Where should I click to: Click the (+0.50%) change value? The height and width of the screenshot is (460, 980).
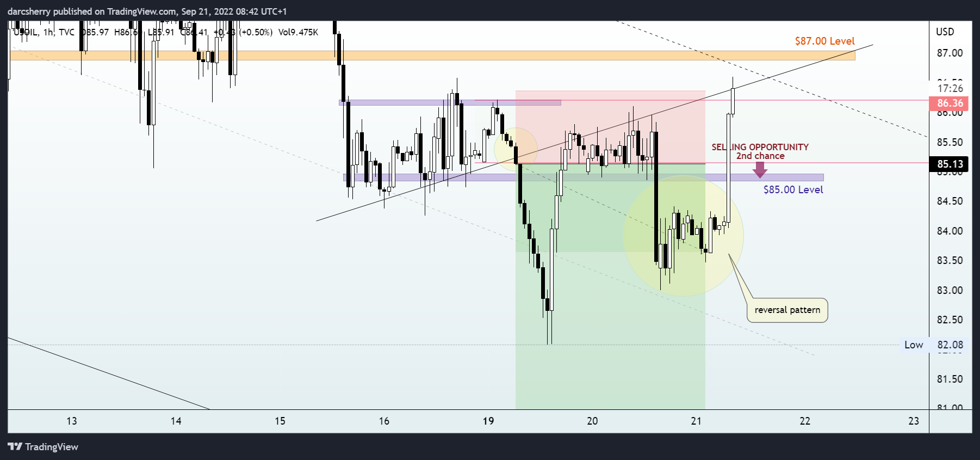(x=256, y=33)
